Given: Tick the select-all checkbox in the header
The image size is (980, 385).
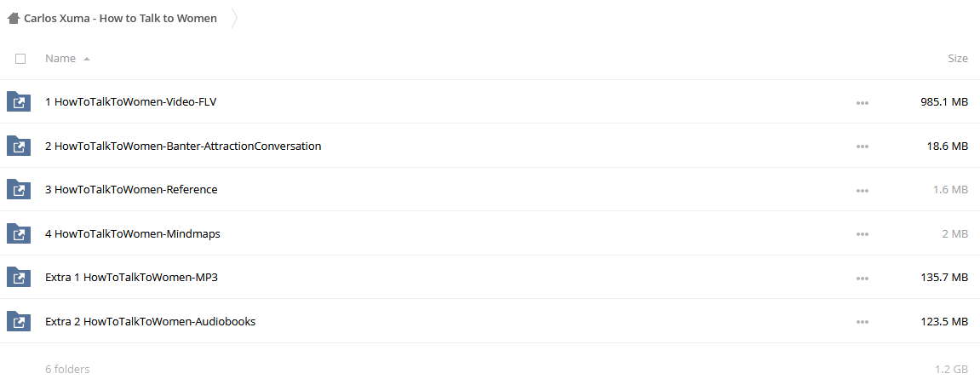Looking at the screenshot, I should point(20,59).
